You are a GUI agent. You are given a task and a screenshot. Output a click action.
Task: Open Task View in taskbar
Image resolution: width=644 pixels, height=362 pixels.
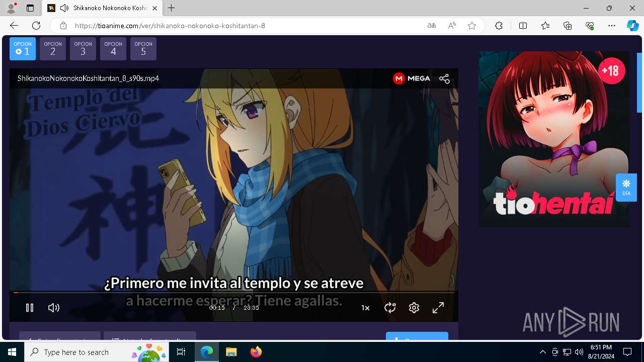(181, 352)
